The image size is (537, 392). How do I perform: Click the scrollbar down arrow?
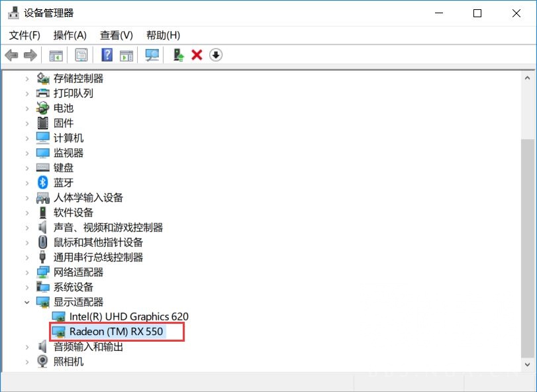tap(528, 365)
